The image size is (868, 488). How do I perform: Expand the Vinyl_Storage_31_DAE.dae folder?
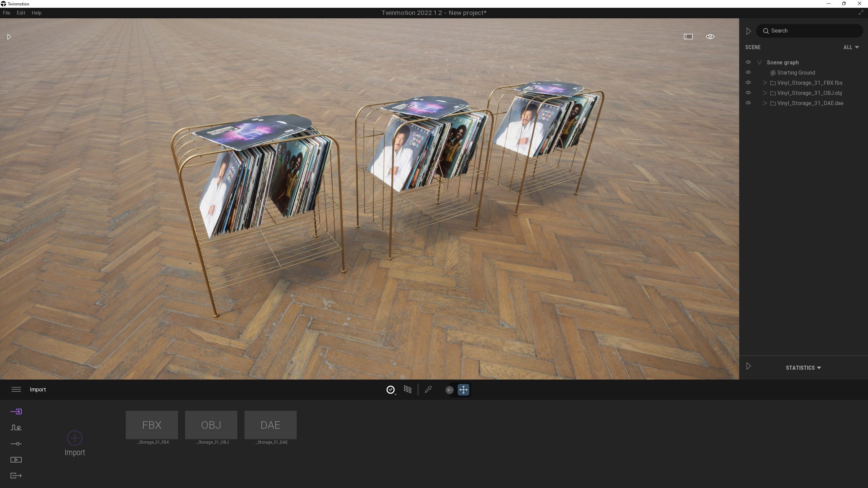765,103
